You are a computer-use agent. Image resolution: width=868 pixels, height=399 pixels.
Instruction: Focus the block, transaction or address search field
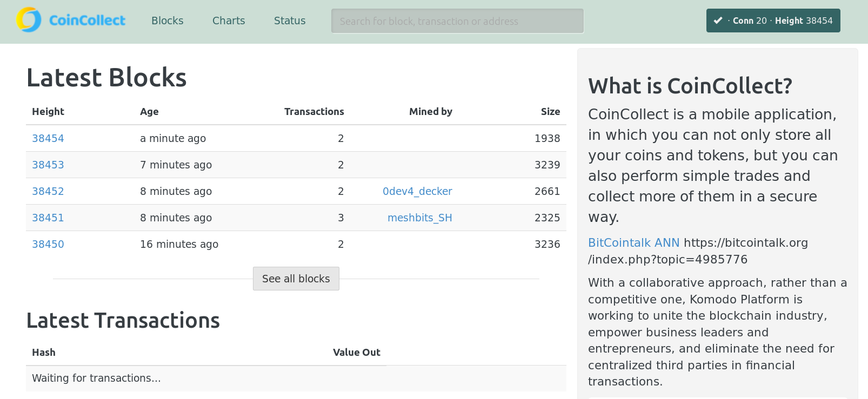(457, 21)
